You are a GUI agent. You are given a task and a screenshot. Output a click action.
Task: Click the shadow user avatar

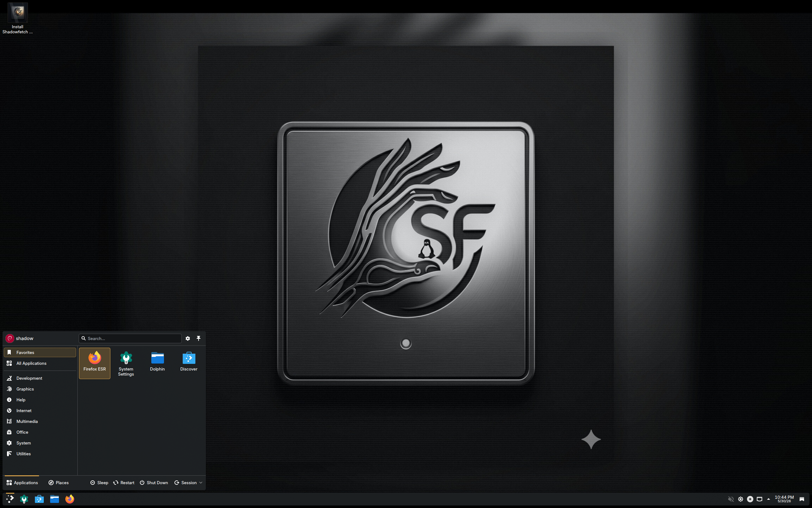tap(10, 338)
